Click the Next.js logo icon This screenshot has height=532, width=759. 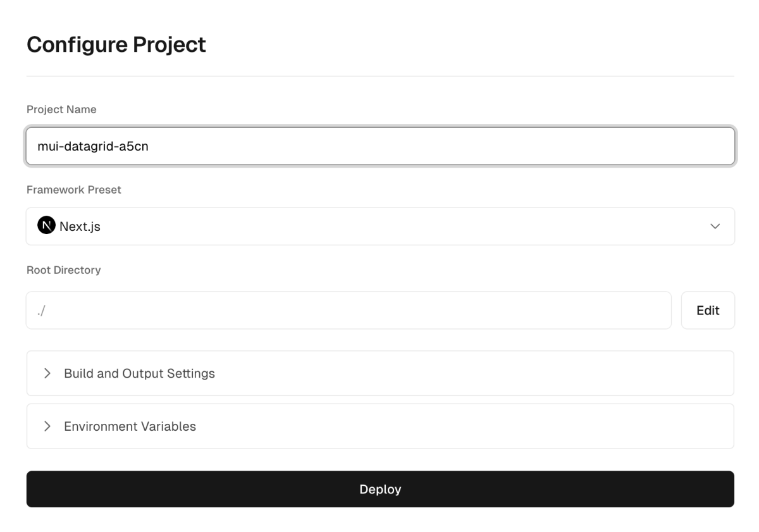click(x=46, y=226)
